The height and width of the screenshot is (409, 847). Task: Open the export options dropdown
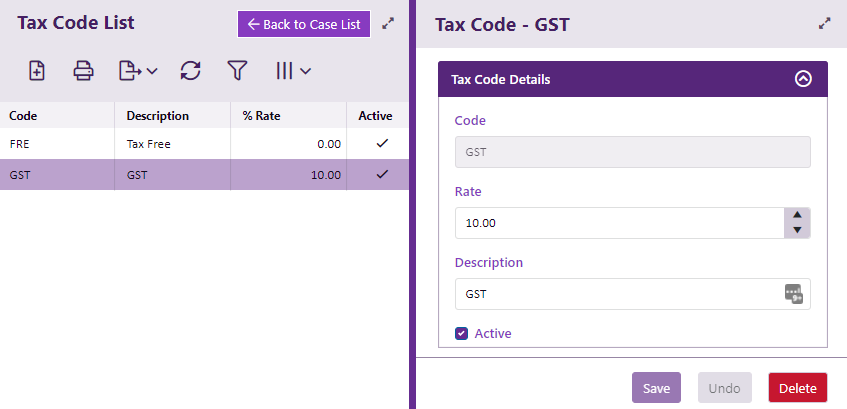click(x=138, y=71)
